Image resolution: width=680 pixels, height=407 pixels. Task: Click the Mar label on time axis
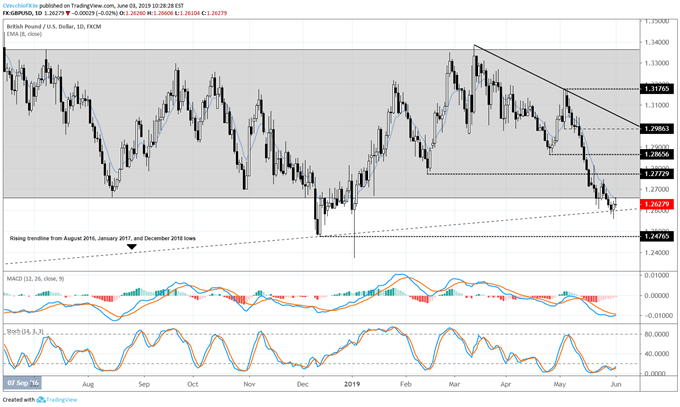(454, 384)
